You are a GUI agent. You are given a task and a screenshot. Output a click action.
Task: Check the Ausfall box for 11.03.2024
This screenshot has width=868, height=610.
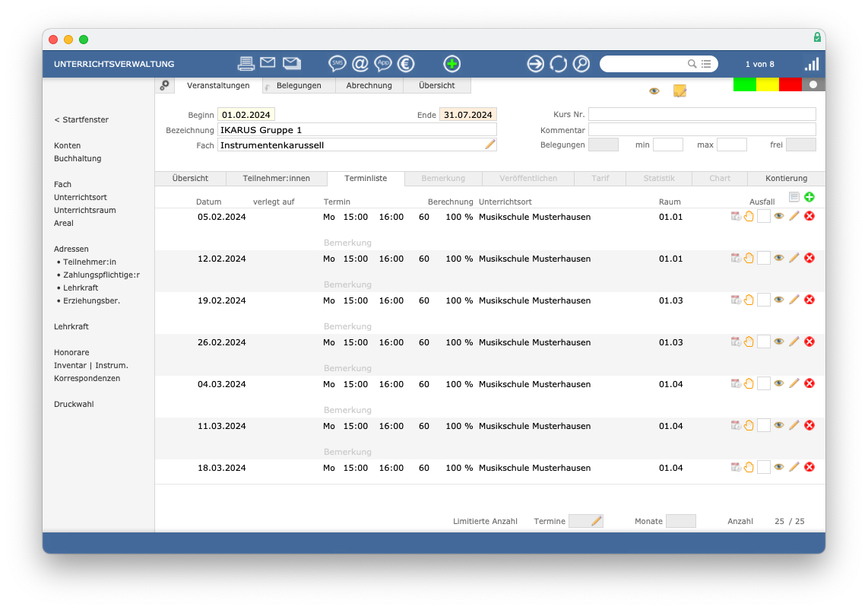click(x=763, y=425)
